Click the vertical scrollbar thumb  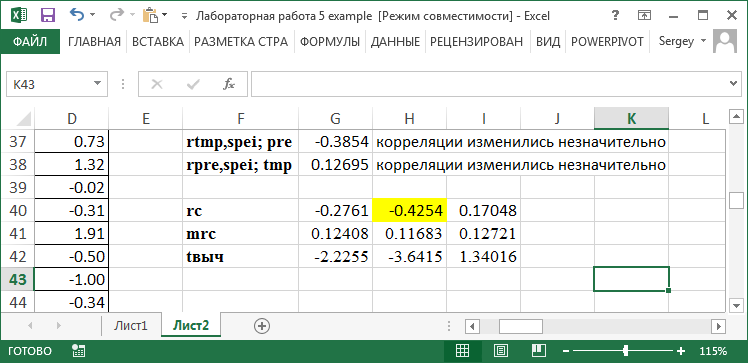coord(736,200)
